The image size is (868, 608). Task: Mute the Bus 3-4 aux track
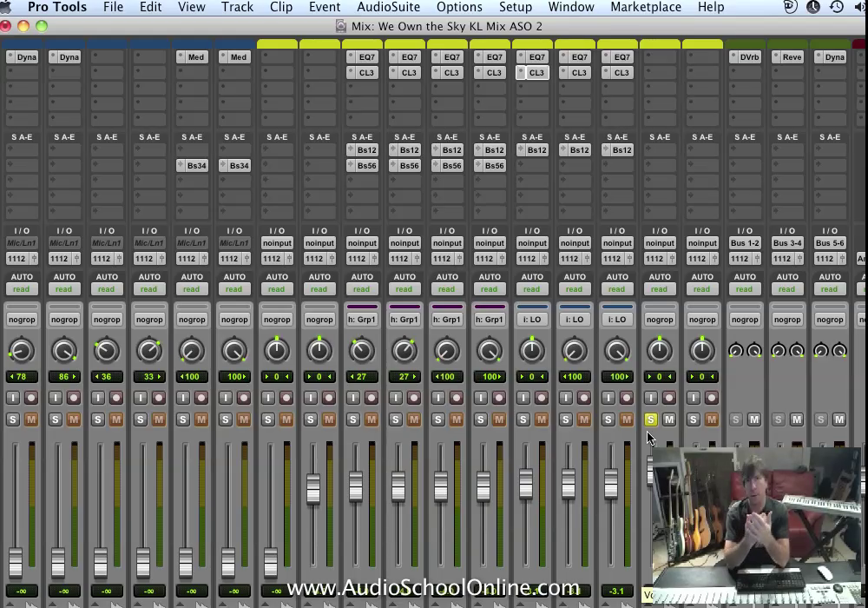[x=797, y=420]
